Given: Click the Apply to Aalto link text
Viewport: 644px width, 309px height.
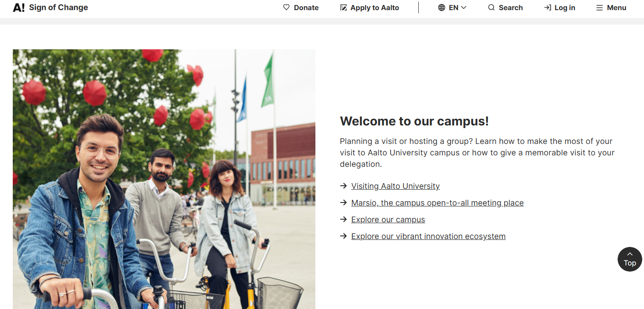Looking at the screenshot, I should coord(375,7).
